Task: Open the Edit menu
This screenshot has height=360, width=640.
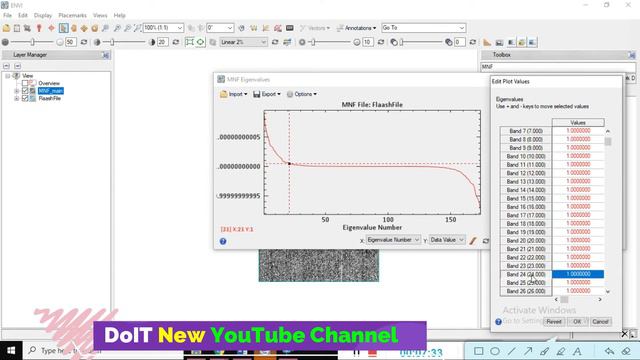Action: point(23,16)
